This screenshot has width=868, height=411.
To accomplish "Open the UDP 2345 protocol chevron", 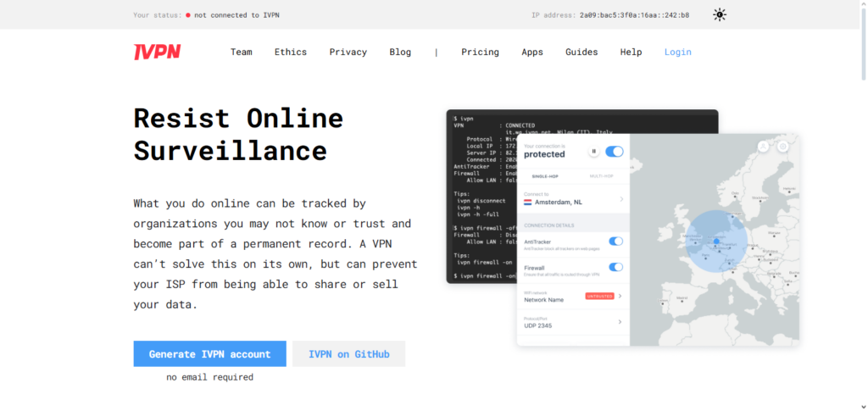I will [620, 322].
